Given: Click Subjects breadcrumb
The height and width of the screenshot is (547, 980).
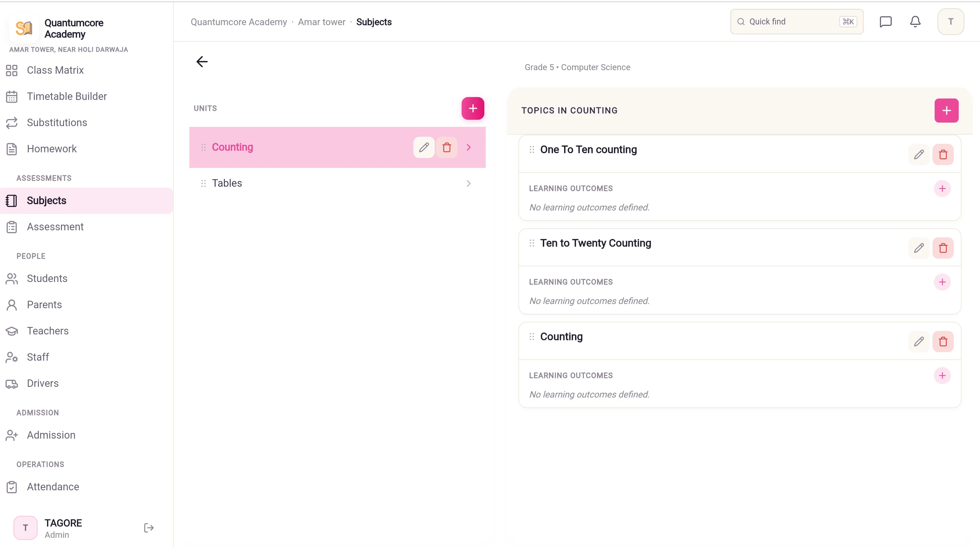Looking at the screenshot, I should (374, 22).
